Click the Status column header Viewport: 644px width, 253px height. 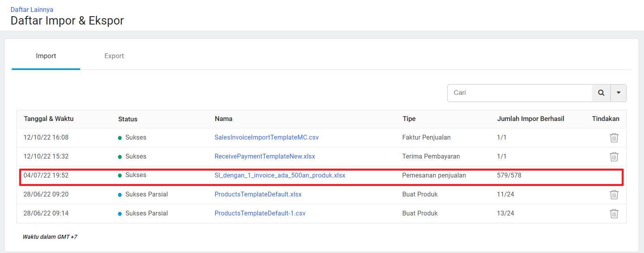[128, 119]
